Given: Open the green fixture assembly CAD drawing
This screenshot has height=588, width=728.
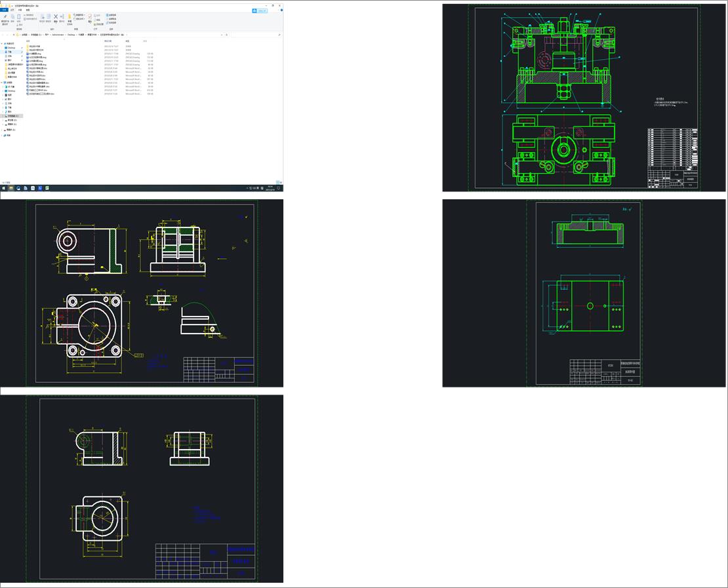Looking at the screenshot, I should (584, 98).
